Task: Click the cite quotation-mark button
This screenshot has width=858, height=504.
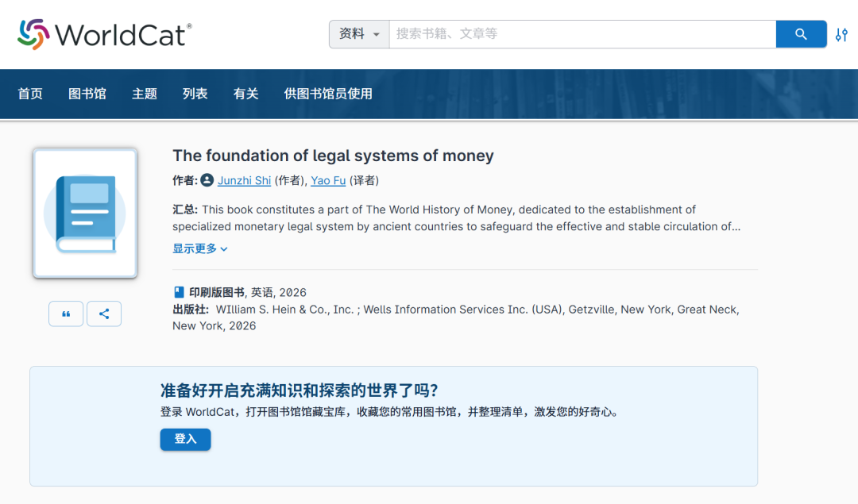Action: pos(66,314)
